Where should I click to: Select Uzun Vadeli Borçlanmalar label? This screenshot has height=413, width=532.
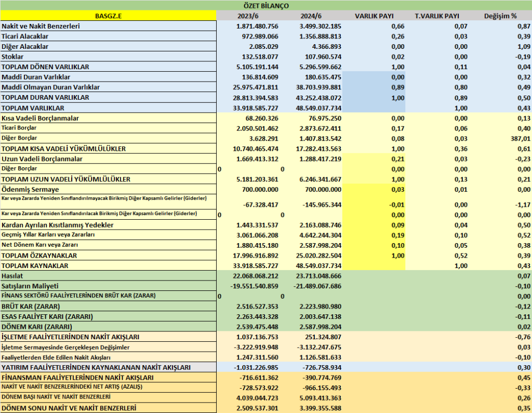(42, 159)
